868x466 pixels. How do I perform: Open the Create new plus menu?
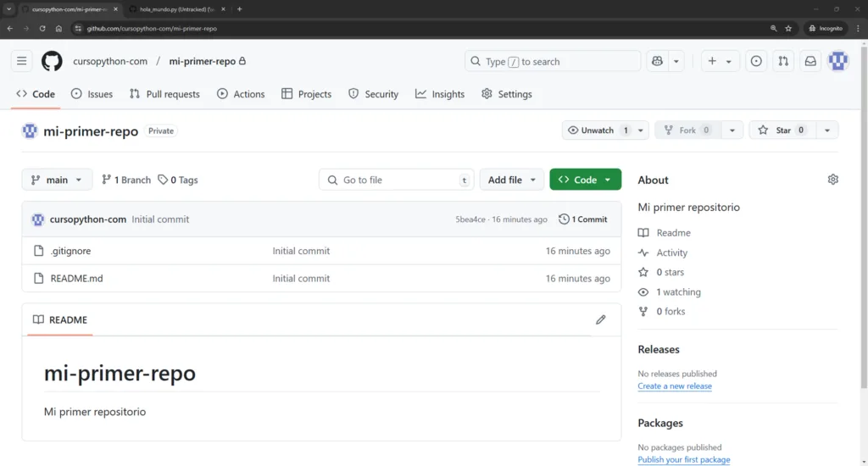click(x=720, y=61)
